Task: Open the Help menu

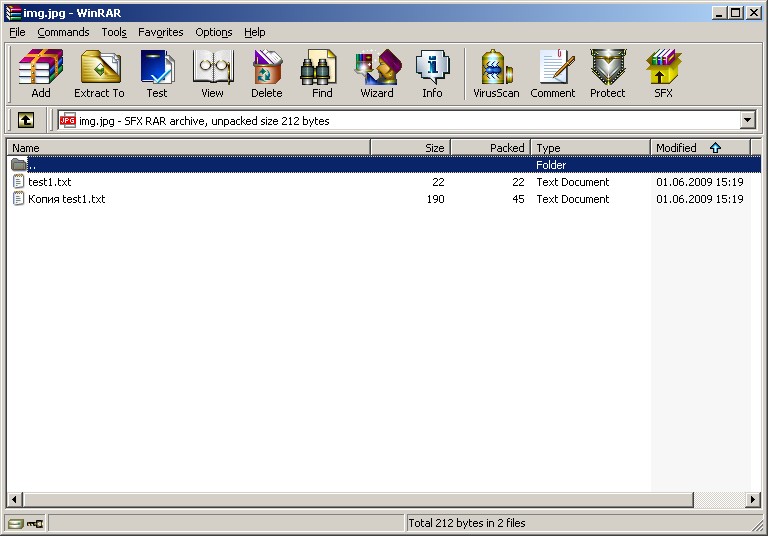Action: 255,32
